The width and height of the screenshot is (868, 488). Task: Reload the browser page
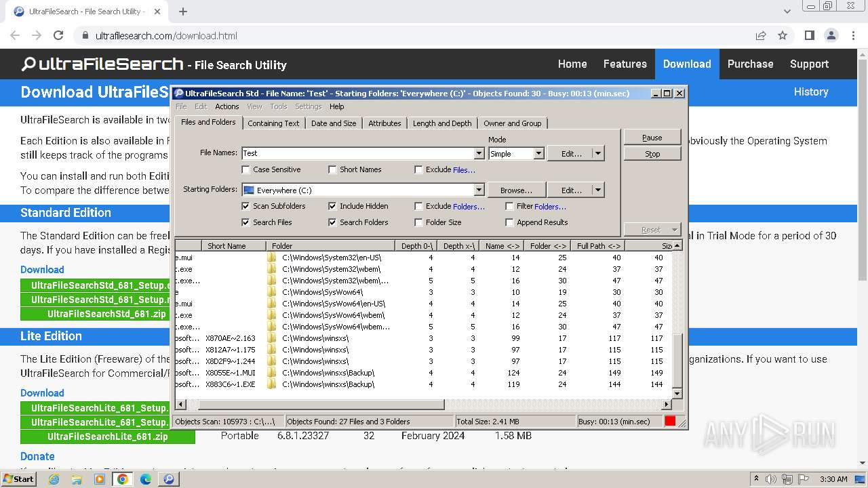(58, 35)
